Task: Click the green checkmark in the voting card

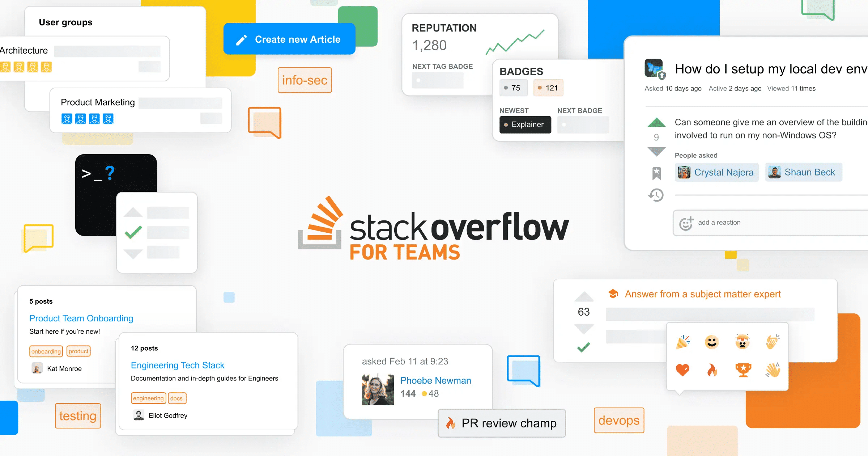Action: tap(133, 232)
